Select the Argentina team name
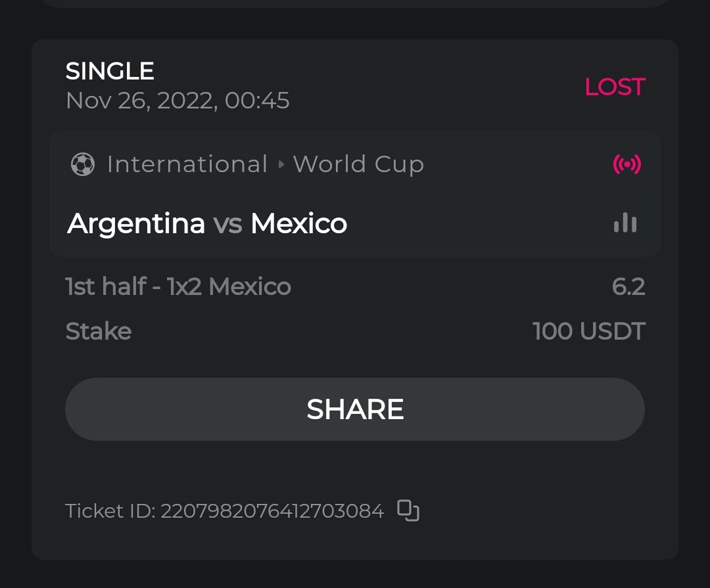Screen dimensions: 710x588 [x=136, y=224]
